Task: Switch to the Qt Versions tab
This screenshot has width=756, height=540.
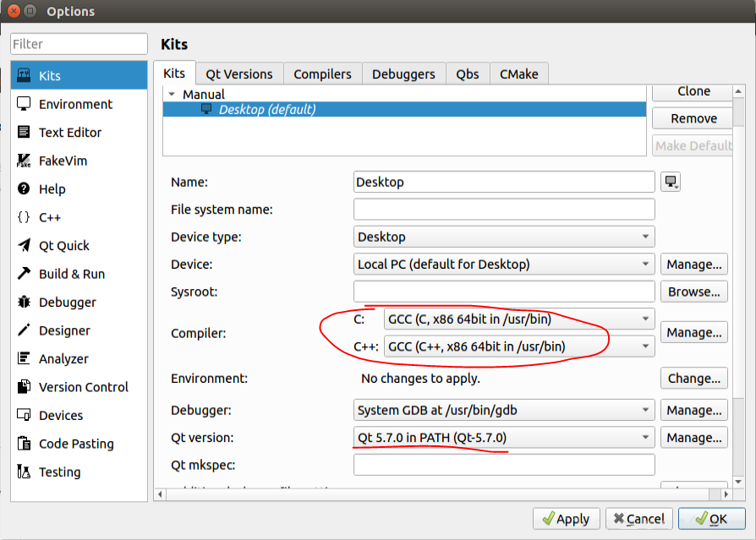Action: (x=241, y=74)
